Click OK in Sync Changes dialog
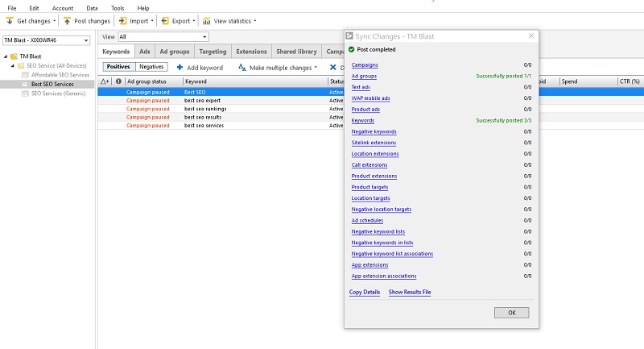The image size is (644, 349). [512, 313]
